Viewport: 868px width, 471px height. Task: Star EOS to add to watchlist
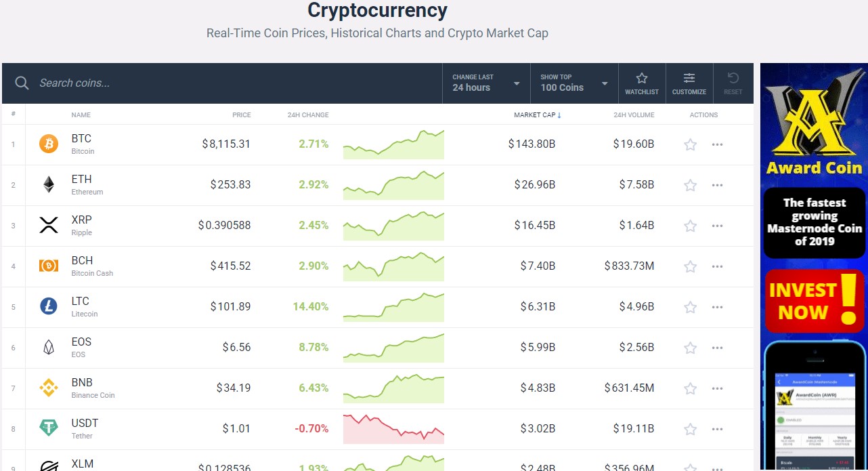click(690, 348)
